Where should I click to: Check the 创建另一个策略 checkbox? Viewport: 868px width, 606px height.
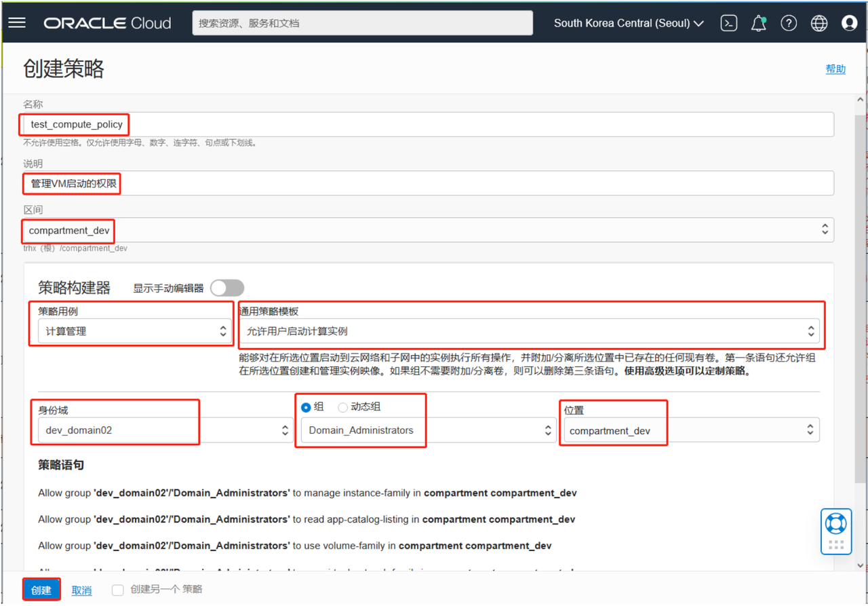(x=118, y=590)
